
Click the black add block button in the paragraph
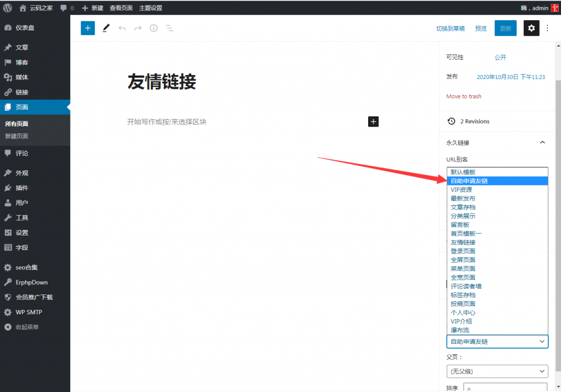[373, 122]
